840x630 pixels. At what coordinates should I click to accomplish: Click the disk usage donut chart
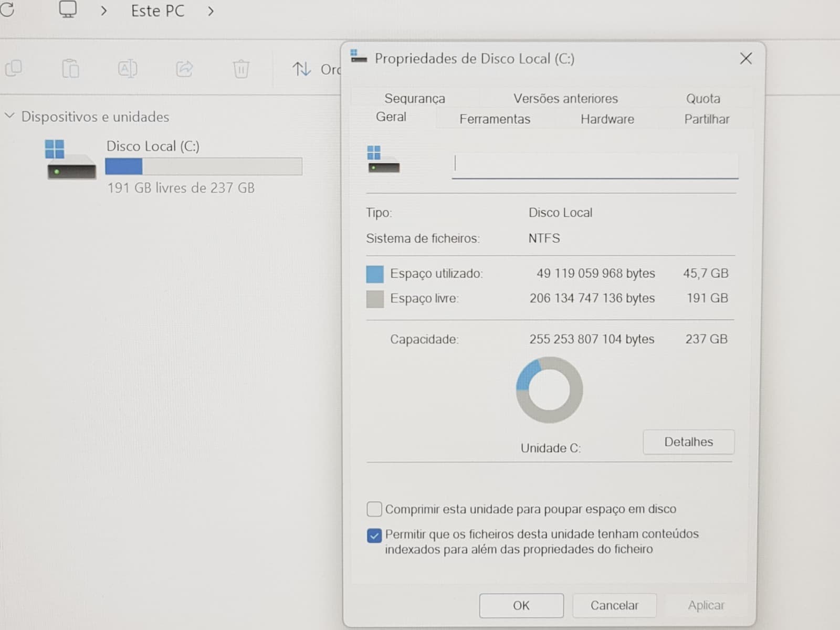coord(549,390)
